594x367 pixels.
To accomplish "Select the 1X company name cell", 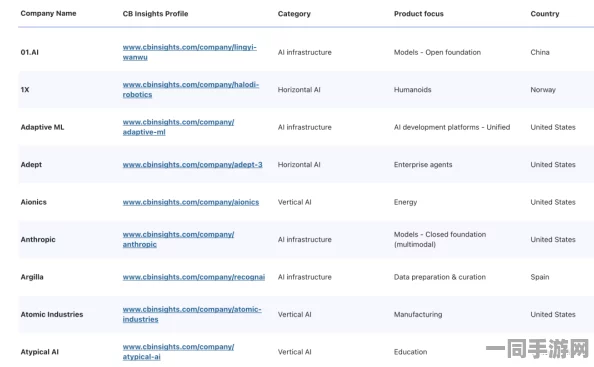I will coord(25,90).
